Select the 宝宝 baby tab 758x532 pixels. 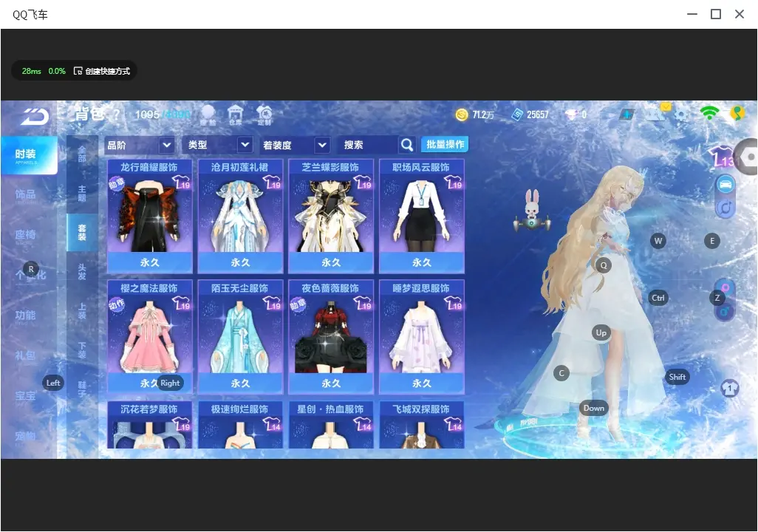coord(25,397)
